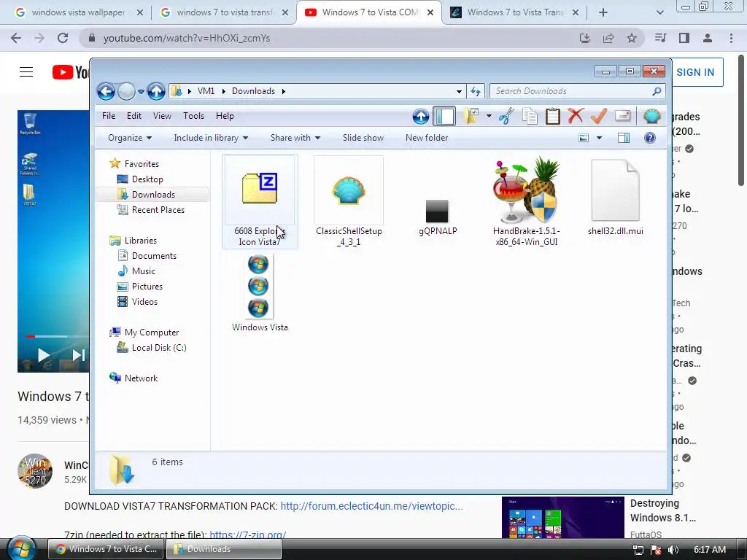The width and height of the screenshot is (747, 560).
Task: Select Downloads under Favorites
Action: tap(153, 195)
